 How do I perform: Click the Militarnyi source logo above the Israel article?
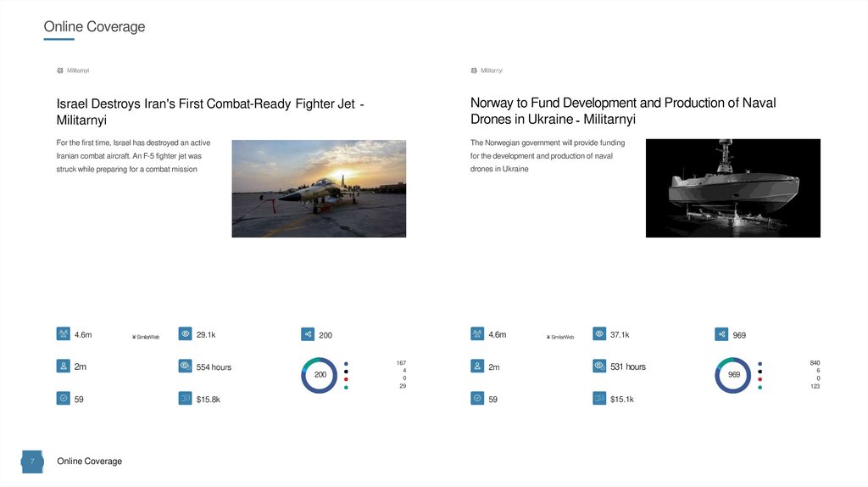click(x=73, y=70)
